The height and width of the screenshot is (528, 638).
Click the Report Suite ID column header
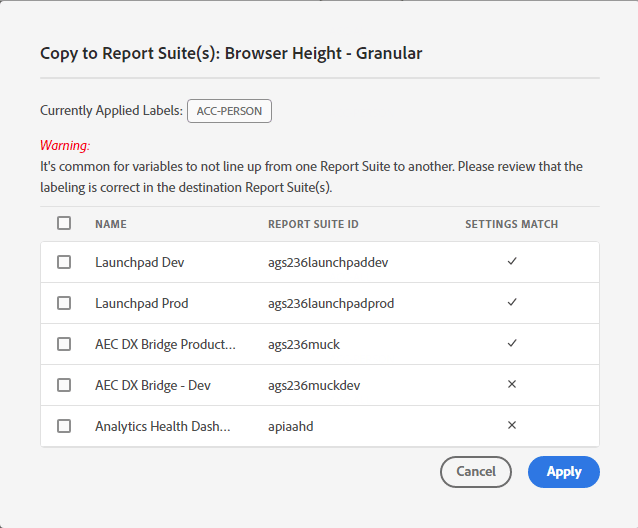tap(313, 224)
